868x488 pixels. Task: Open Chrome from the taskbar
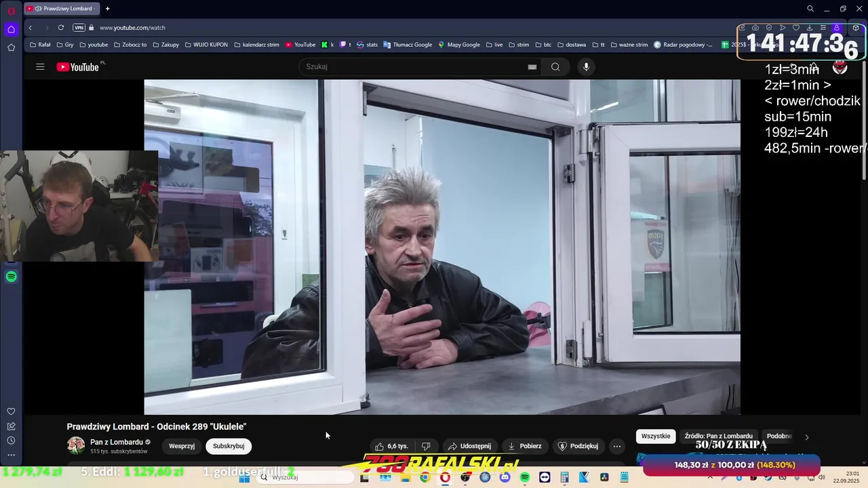pyautogui.click(x=425, y=477)
